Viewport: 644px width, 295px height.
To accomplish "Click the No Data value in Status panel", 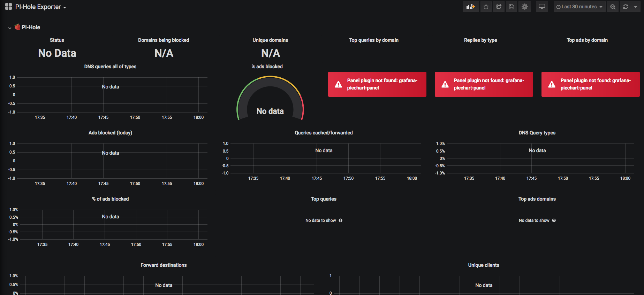I will point(57,53).
